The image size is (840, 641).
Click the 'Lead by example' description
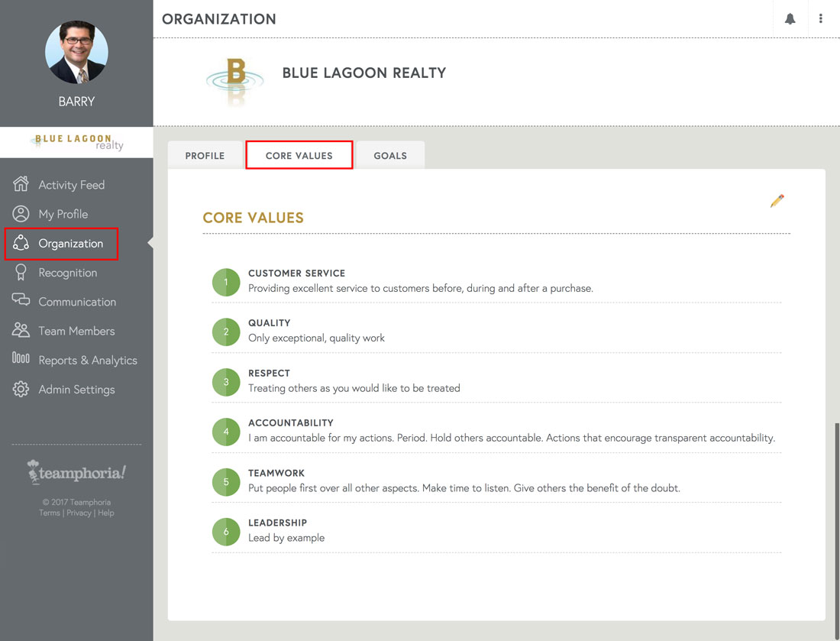click(x=286, y=538)
